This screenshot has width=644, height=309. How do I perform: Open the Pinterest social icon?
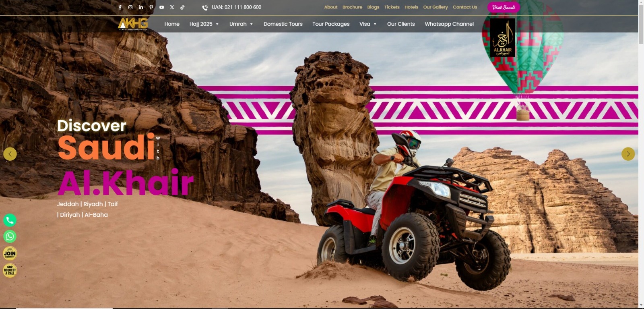[x=151, y=7]
